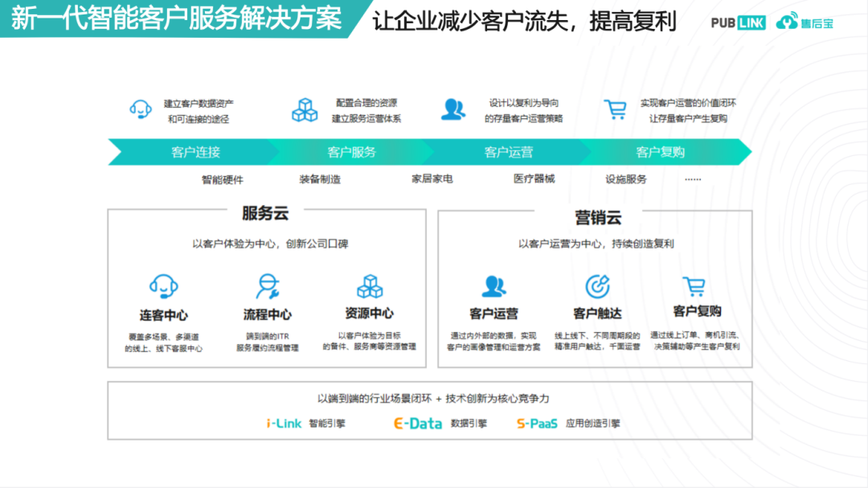Click the 服务云 section heading
This screenshot has width=868, height=488.
click(x=265, y=214)
